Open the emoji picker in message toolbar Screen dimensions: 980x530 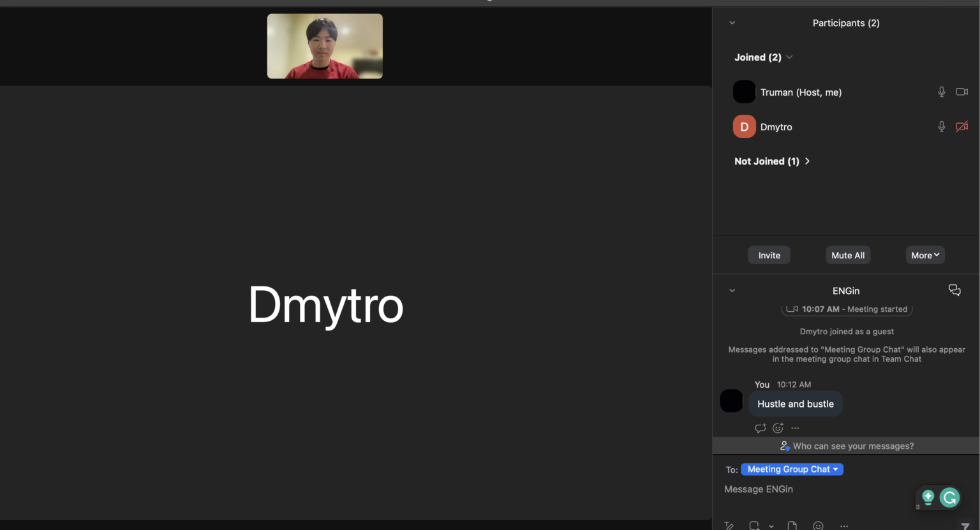click(x=818, y=526)
